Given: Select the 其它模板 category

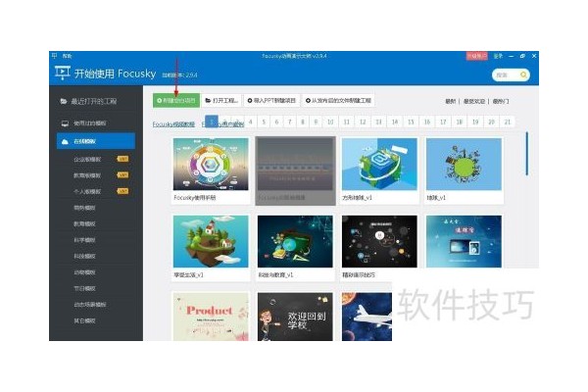Looking at the screenshot, I should [84, 320].
